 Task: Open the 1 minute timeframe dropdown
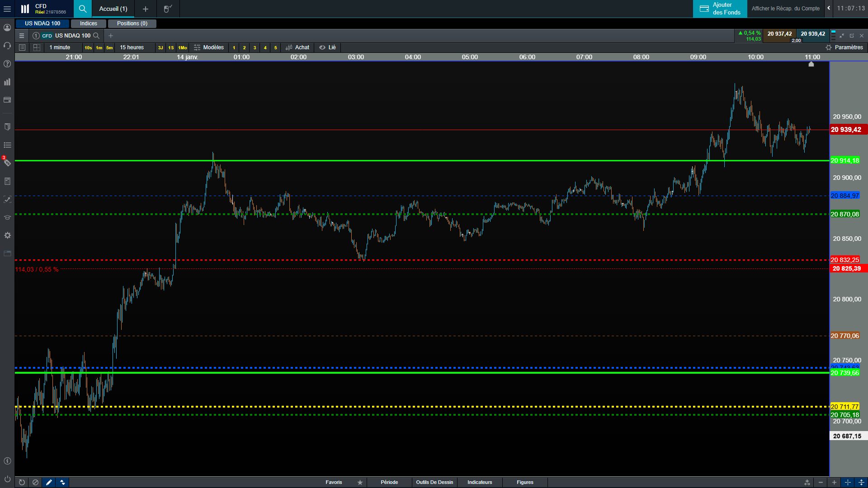click(x=60, y=47)
